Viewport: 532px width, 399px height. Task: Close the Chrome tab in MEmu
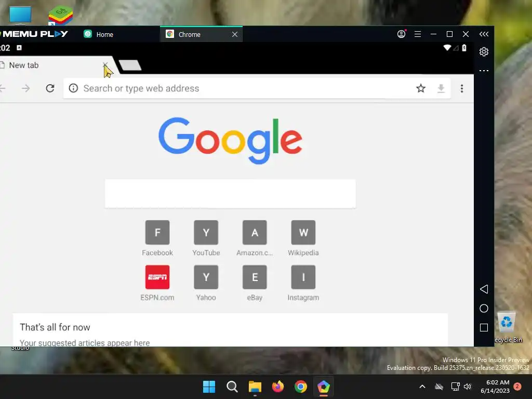click(235, 34)
